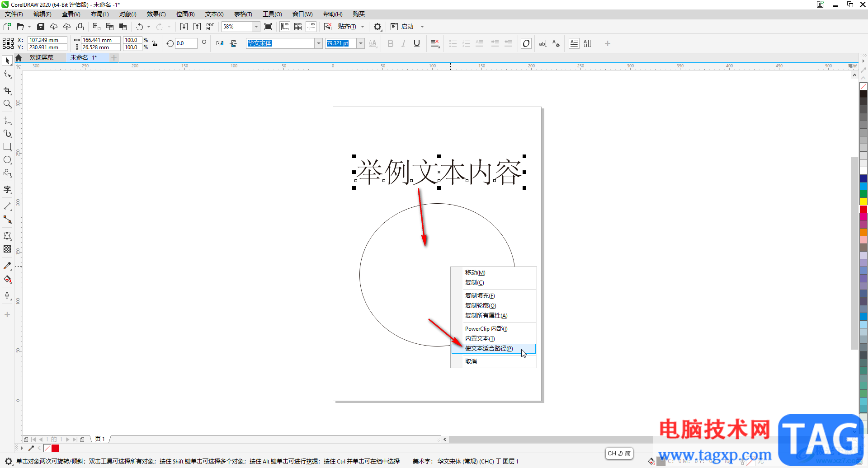Click the Publish to PDF icon
Image resolution: width=868 pixels, height=468 pixels.
click(210, 27)
